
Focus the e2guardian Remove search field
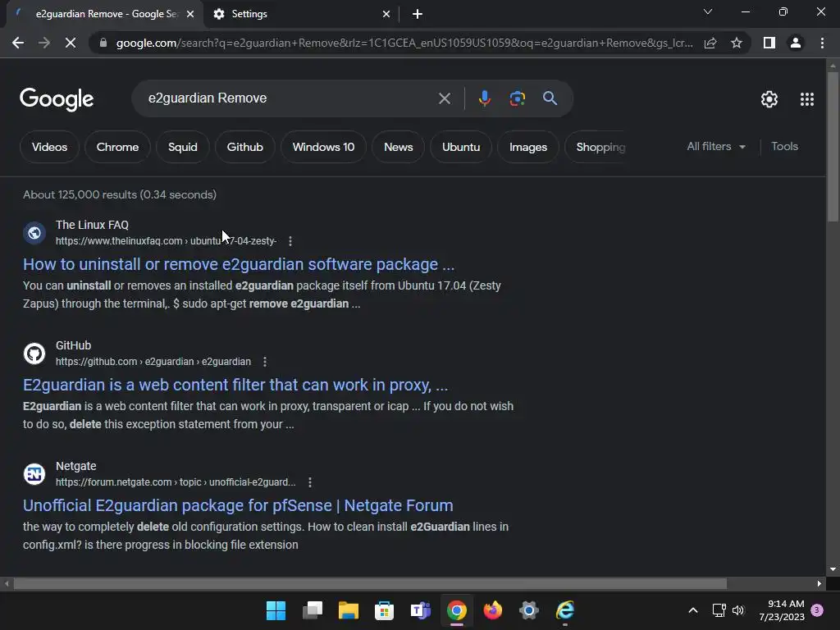click(x=290, y=98)
